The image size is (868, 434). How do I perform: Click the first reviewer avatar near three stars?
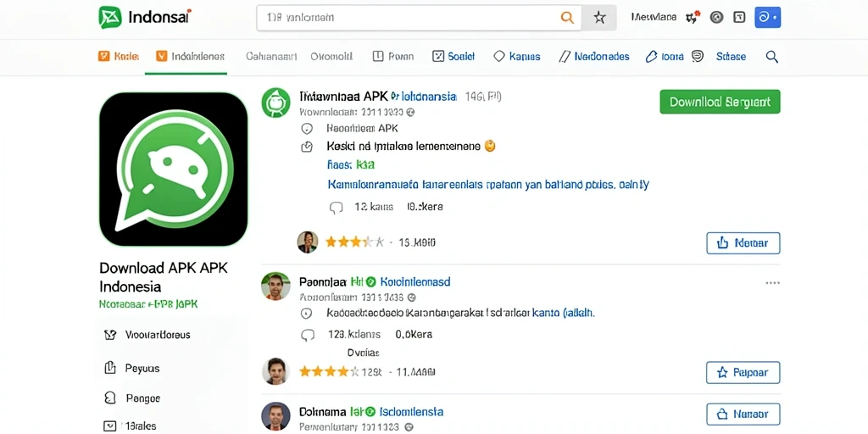pyautogui.click(x=307, y=242)
